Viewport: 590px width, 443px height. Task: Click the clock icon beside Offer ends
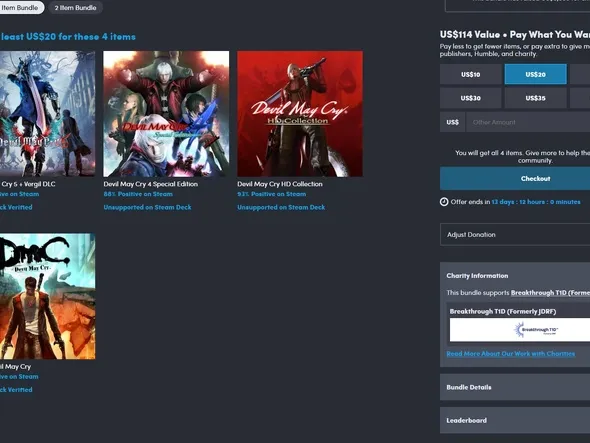coord(444,202)
